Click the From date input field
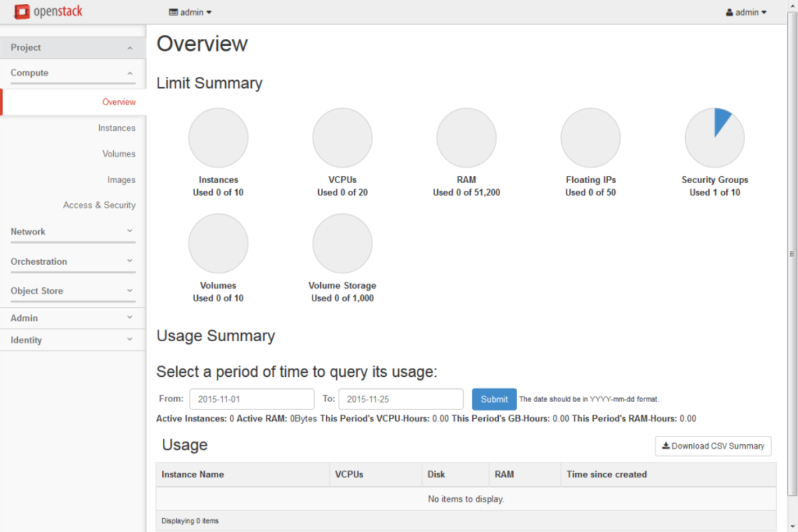The width and height of the screenshot is (798, 532). coord(252,399)
